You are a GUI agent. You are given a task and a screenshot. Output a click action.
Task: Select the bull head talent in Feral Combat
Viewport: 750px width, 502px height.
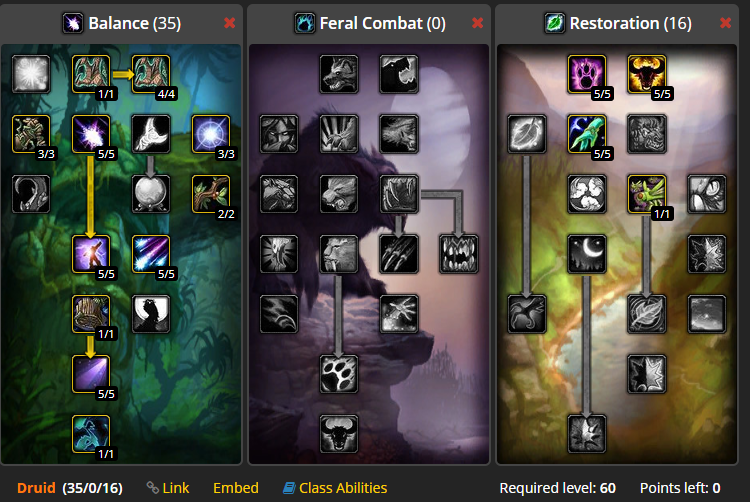tap(339, 434)
